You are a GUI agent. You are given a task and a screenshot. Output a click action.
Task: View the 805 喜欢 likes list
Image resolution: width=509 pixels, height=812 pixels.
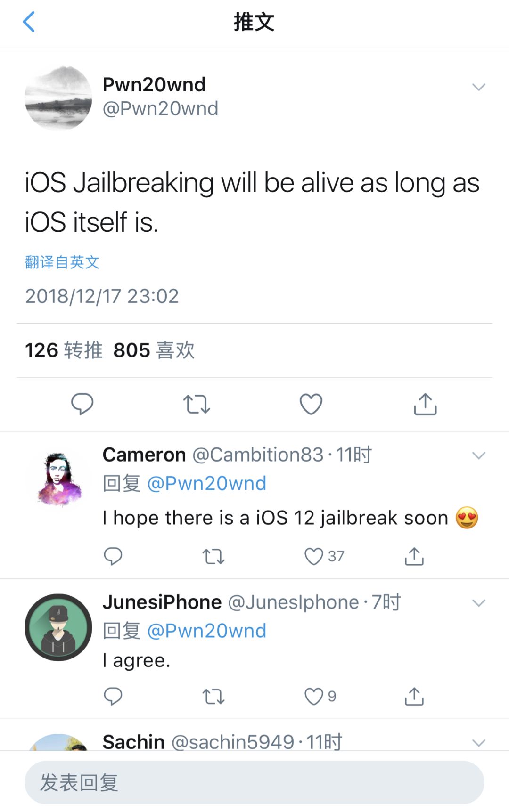pos(154,350)
